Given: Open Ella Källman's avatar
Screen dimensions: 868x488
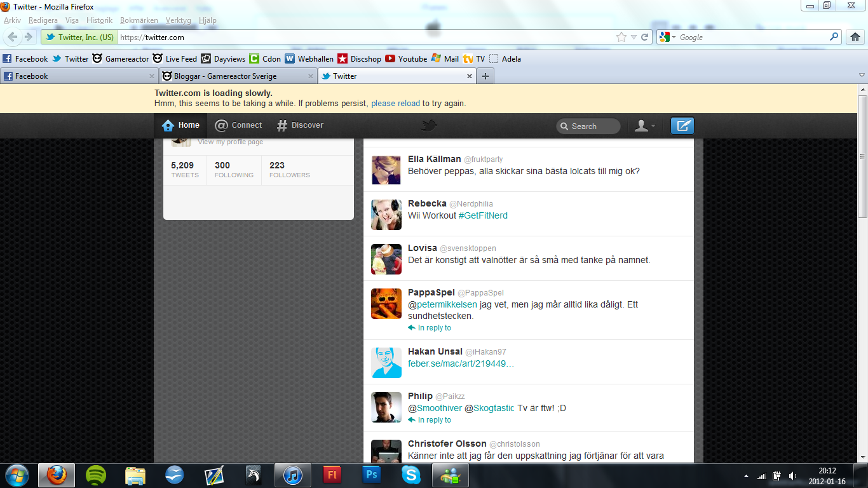Looking at the screenshot, I should pyautogui.click(x=386, y=170).
